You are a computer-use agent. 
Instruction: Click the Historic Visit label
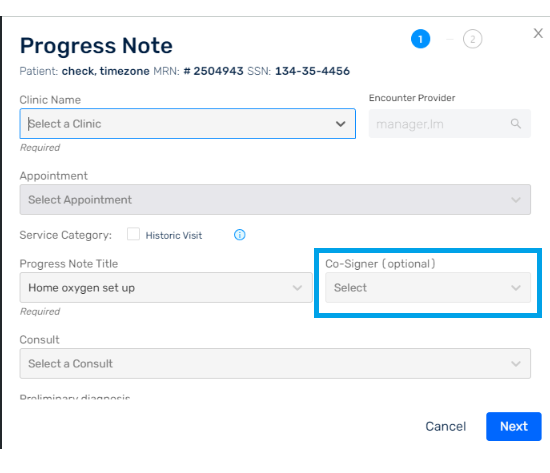(x=174, y=235)
